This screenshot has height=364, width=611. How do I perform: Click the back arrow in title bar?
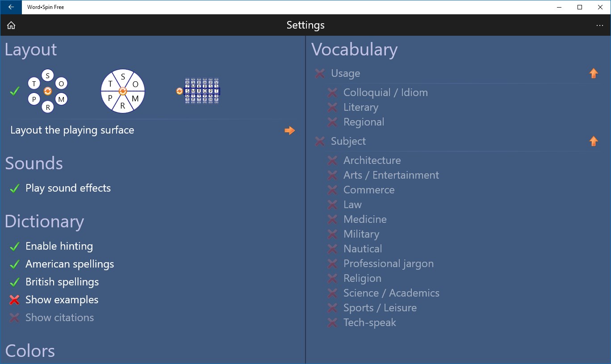pyautogui.click(x=11, y=7)
